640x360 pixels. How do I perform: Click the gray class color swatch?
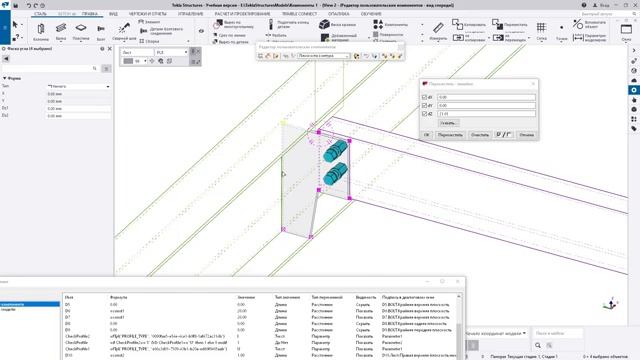coord(128,61)
